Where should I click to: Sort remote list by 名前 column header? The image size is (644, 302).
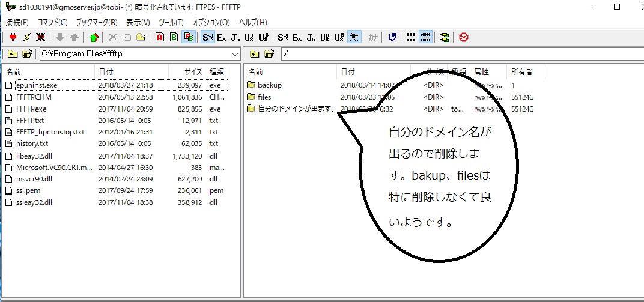[291, 72]
